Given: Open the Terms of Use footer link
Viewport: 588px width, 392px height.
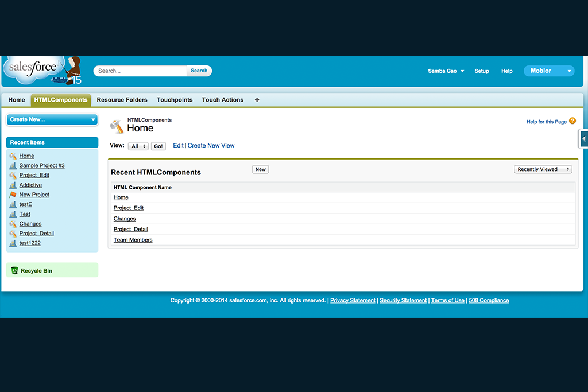Looking at the screenshot, I should pos(447,301).
